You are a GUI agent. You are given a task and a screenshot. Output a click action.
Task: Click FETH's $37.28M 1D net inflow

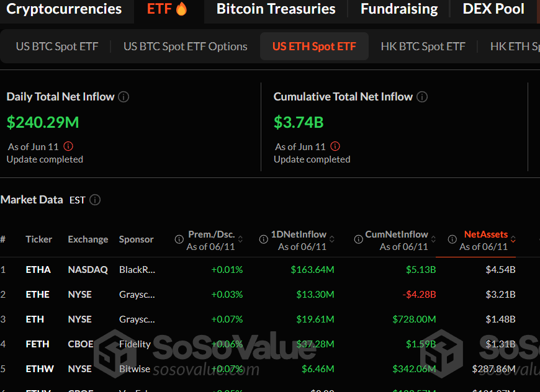click(315, 344)
